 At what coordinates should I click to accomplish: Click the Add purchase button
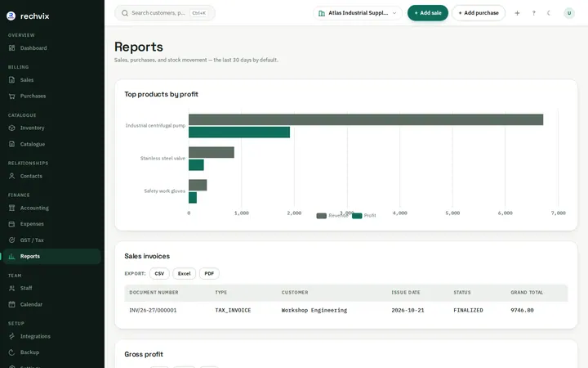(478, 13)
